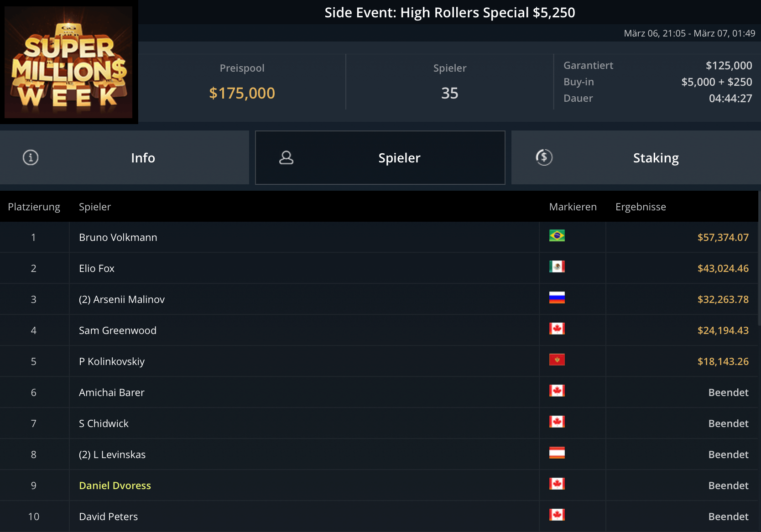The height and width of the screenshot is (532, 761).
Task: Click the Spieler person icon
Action: [286, 157]
